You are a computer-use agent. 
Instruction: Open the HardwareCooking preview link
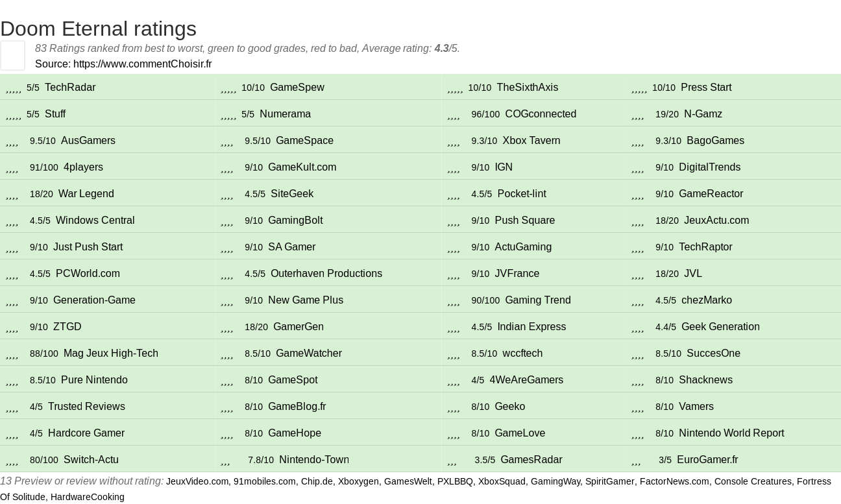point(88,497)
